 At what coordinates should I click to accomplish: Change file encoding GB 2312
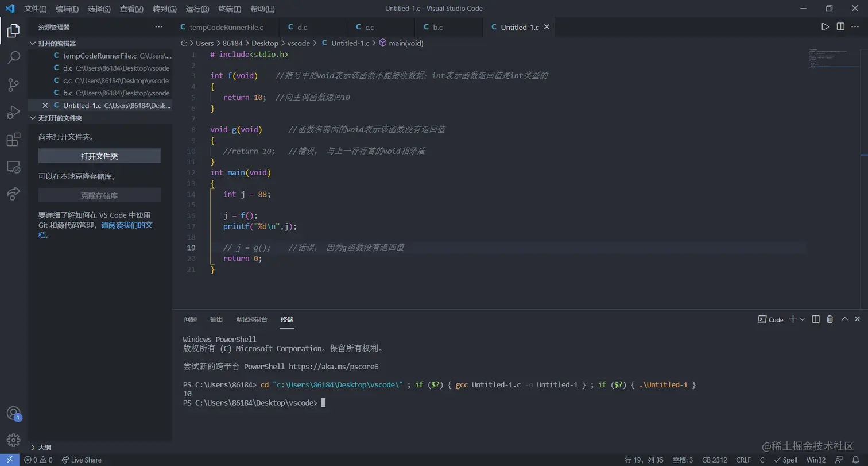[x=714, y=460]
